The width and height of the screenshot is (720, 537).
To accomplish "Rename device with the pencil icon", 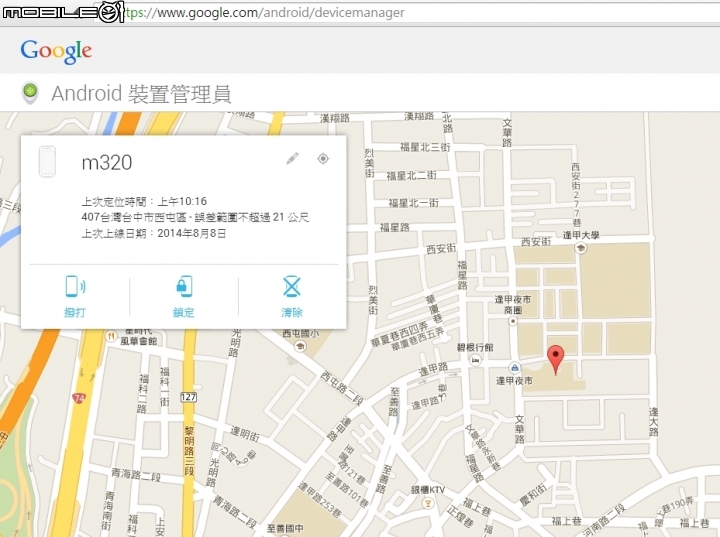I will [x=292, y=158].
